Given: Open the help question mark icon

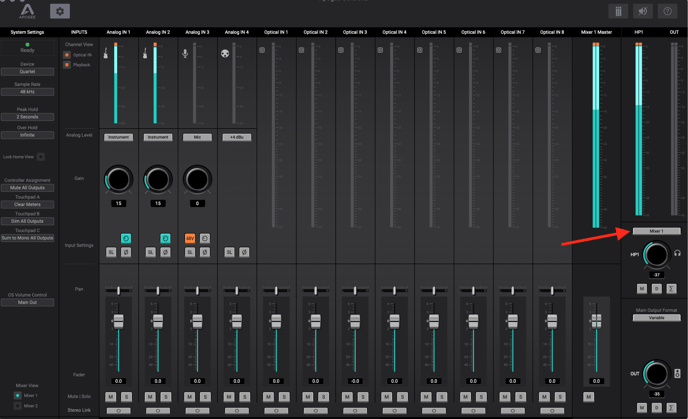Looking at the screenshot, I should point(667,11).
